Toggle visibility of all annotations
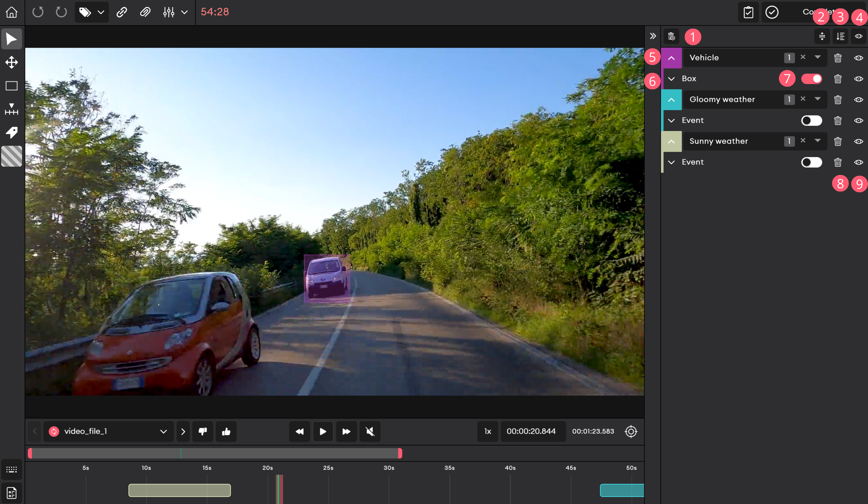Image resolution: width=868 pixels, height=504 pixels. pyautogui.click(x=859, y=36)
